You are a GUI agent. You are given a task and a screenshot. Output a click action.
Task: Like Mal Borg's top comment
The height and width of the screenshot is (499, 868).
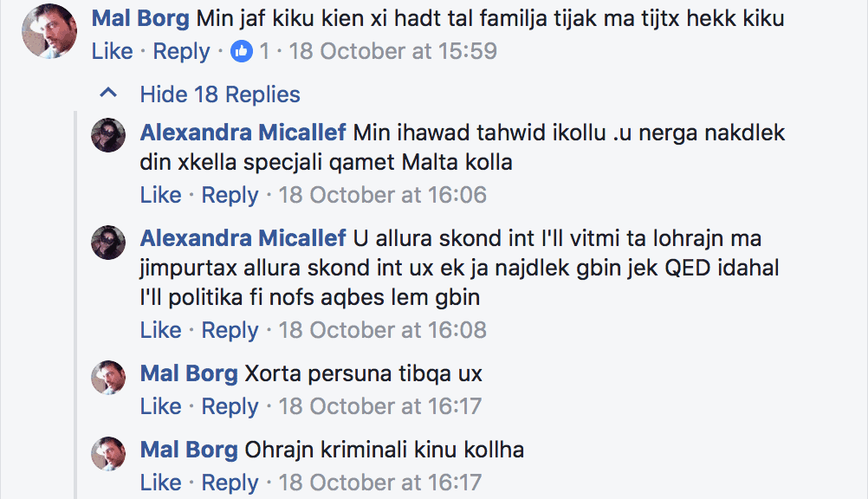(112, 52)
